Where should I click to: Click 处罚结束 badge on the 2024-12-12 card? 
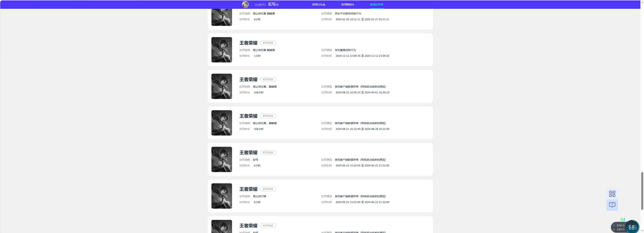pos(268,43)
